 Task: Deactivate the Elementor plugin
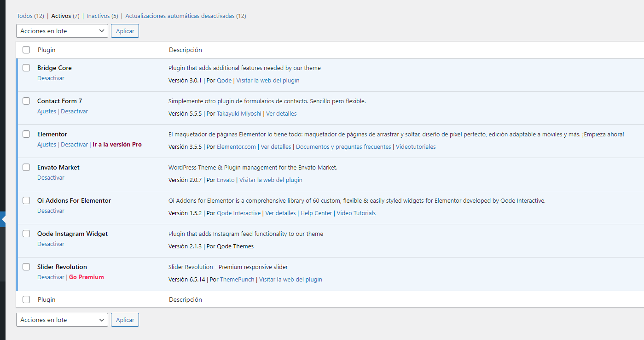coord(74,145)
